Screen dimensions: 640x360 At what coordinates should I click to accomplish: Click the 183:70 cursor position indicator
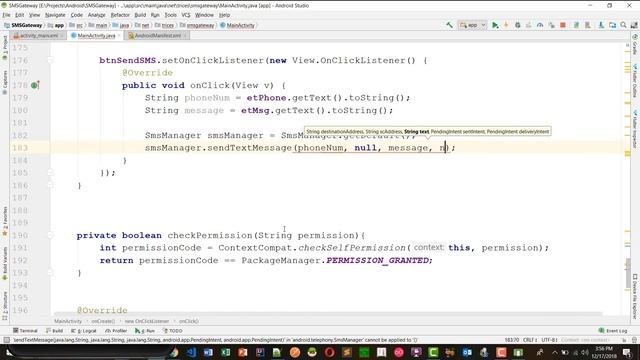[x=511, y=340]
